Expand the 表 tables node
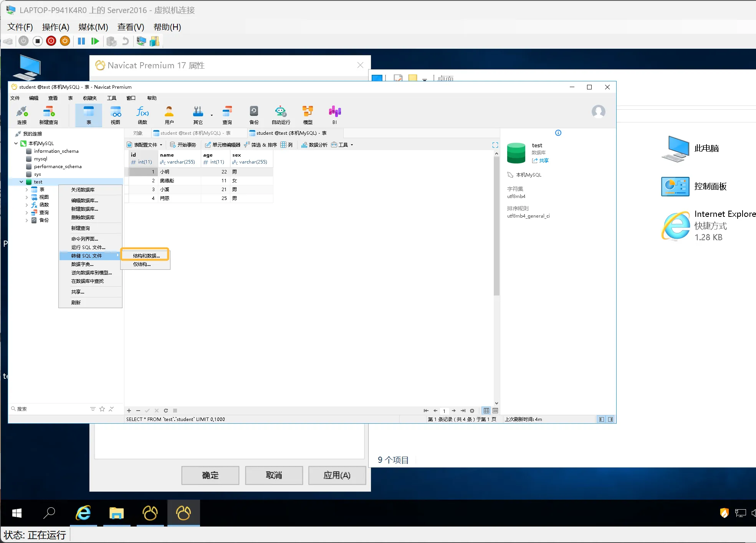Image resolution: width=756 pixels, height=543 pixels. (26, 190)
